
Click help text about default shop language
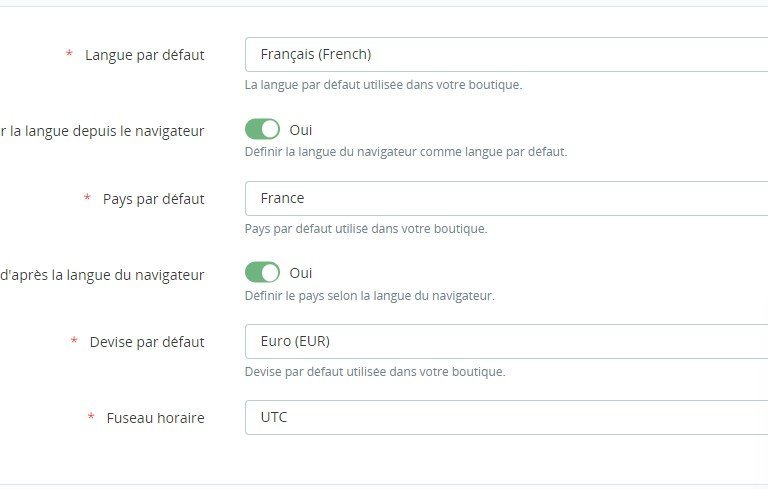383,85
